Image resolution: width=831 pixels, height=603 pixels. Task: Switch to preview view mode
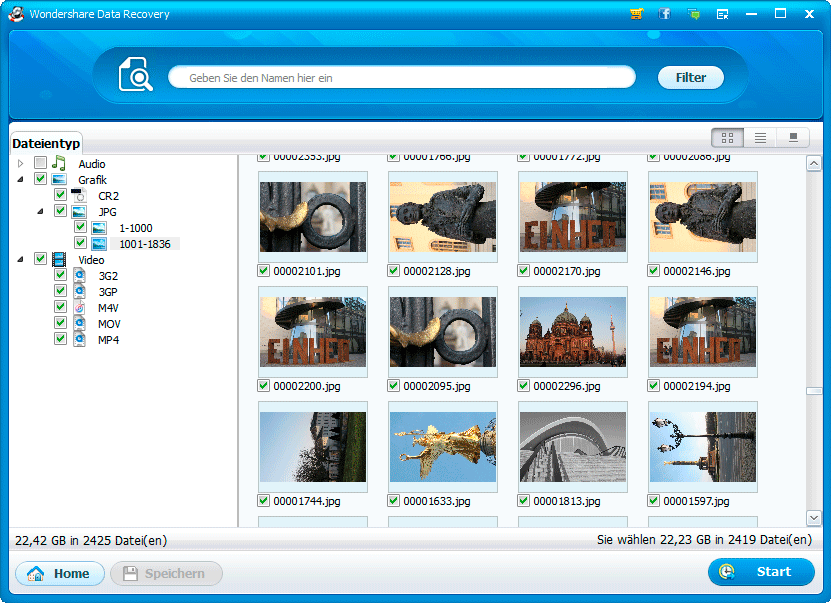(793, 137)
